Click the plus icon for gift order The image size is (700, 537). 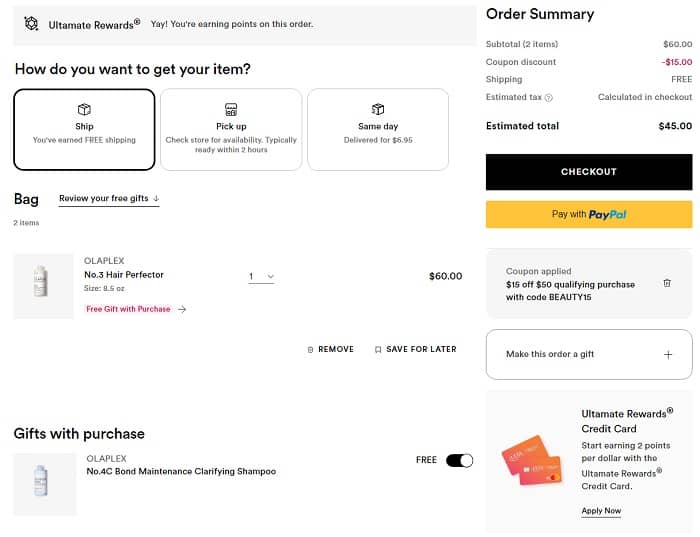click(668, 354)
